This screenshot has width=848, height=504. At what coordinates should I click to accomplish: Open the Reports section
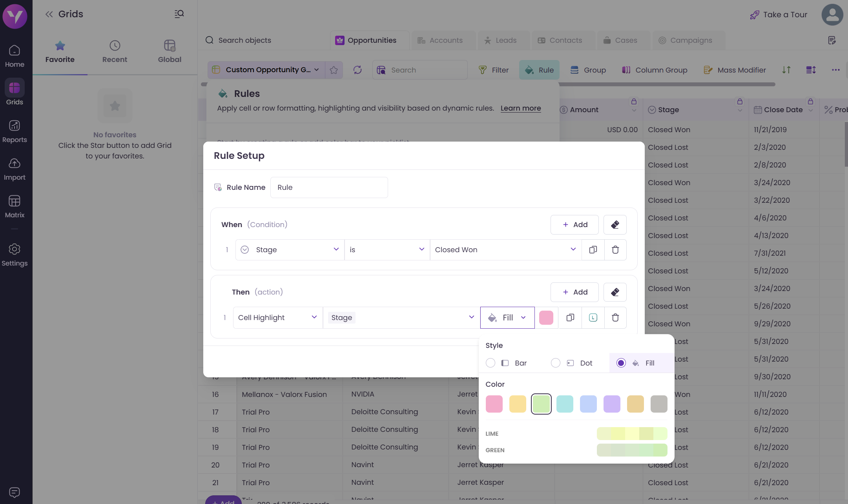pyautogui.click(x=15, y=131)
